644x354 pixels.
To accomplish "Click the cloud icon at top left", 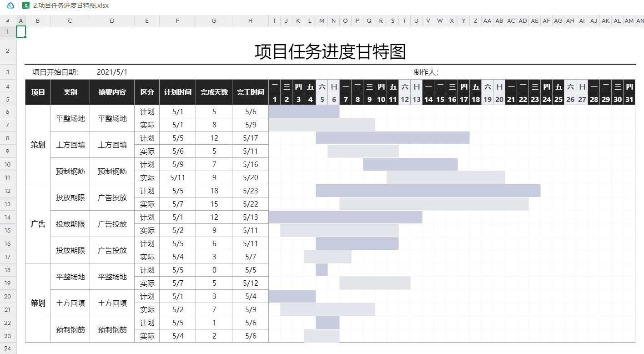I will point(11,5).
